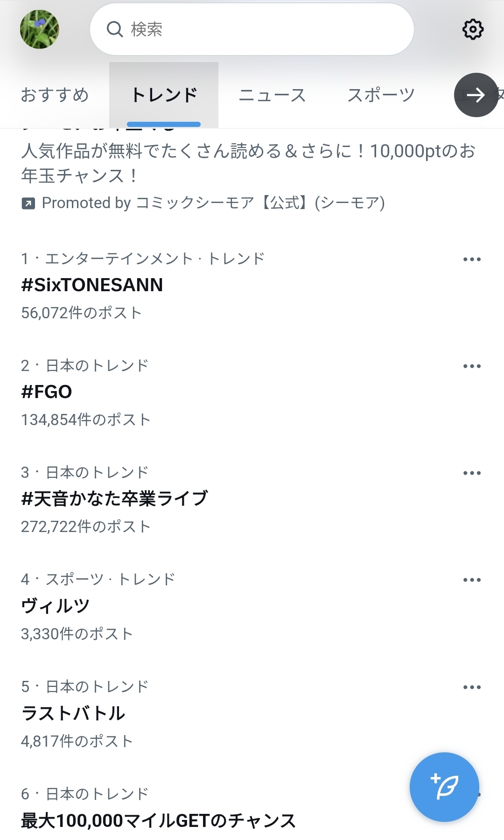Open the スポーツ tab
The width and height of the screenshot is (504, 840).
(381, 95)
